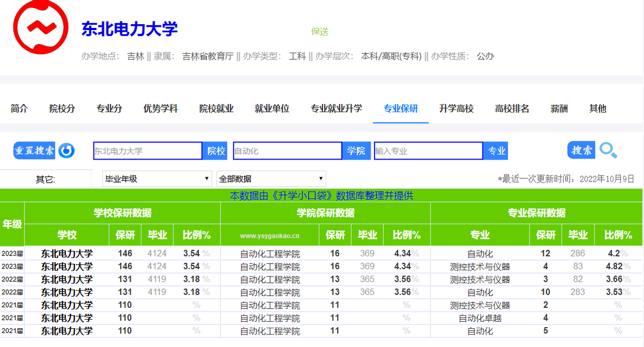Click the 年级 column header
Viewport: 644px width, 347px height.
[x=12, y=224]
